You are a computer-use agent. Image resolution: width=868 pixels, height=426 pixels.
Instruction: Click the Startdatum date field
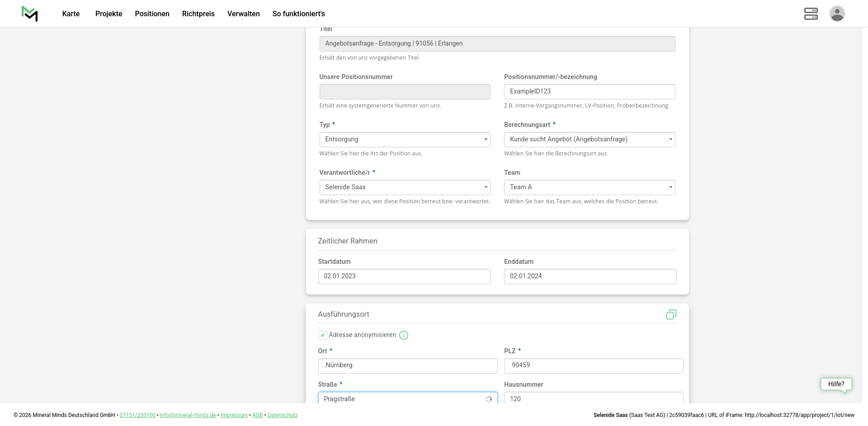tap(404, 276)
